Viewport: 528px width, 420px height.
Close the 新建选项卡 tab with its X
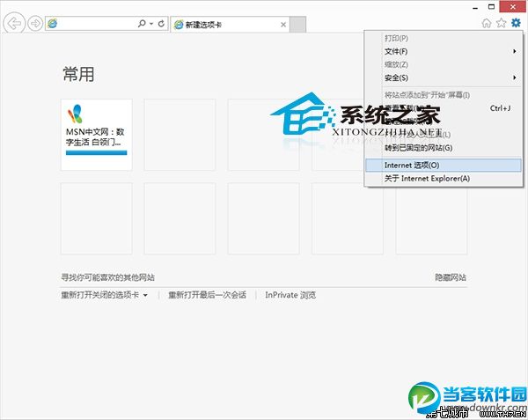pyautogui.click(x=283, y=25)
